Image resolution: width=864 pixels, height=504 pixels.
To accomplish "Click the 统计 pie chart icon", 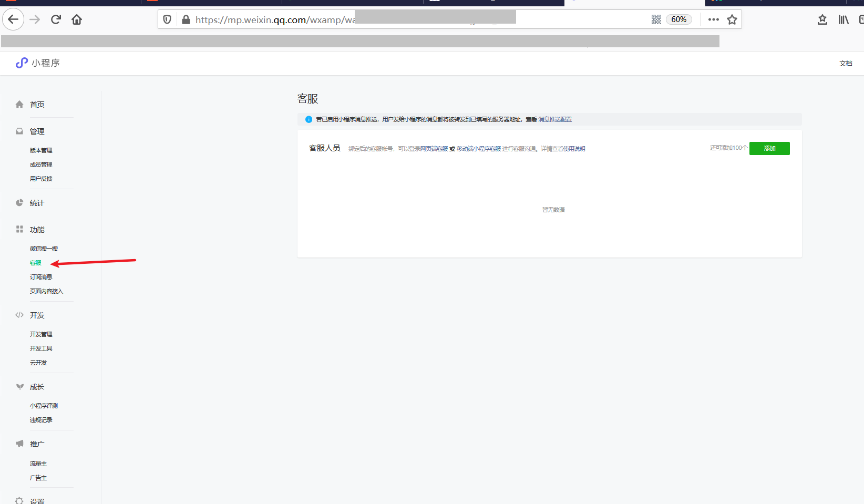I will click(19, 202).
